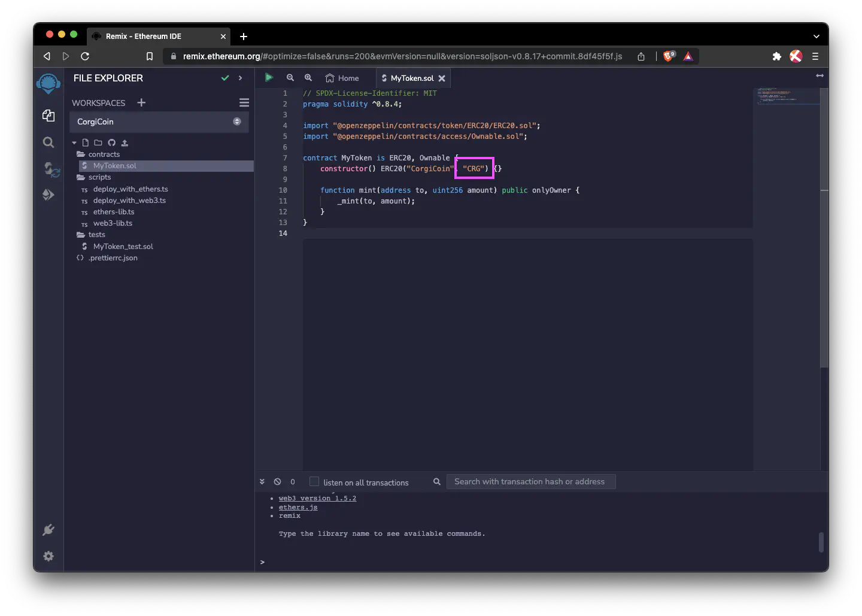Viewport: 862px width, 616px height.
Task: Click pending transactions count 0
Action: point(293,482)
